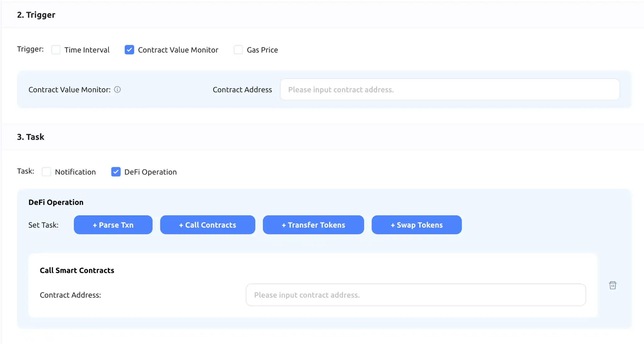Click the Call Contracts icon button
The image size is (644, 344).
pos(208,225)
